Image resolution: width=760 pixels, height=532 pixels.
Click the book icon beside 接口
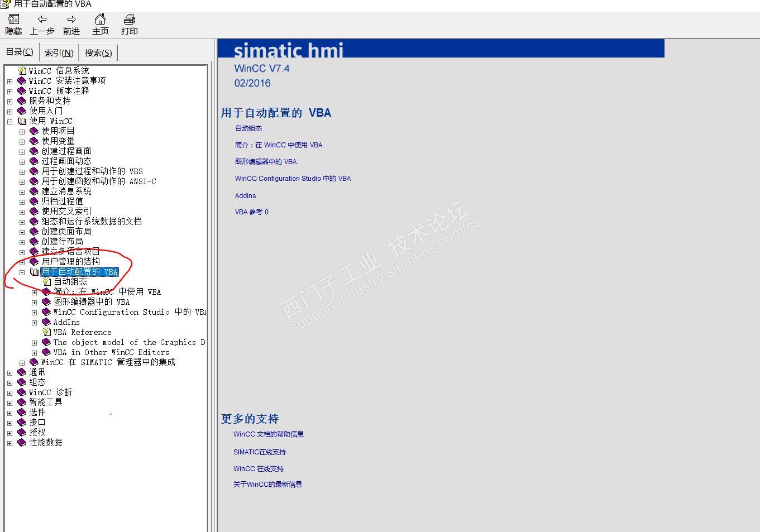(22, 423)
